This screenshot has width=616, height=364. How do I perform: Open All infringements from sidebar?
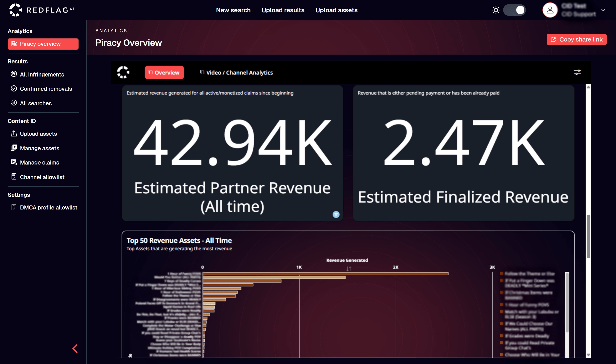click(42, 74)
